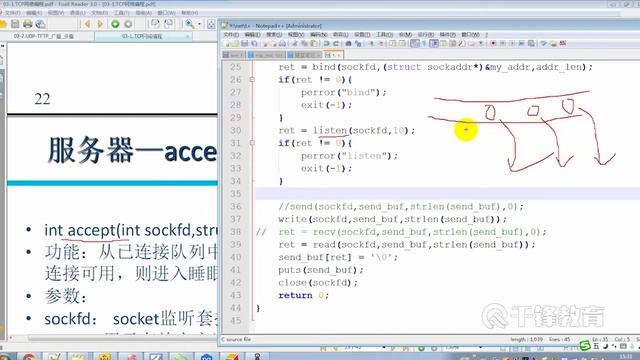Click the Playback macro icon in Notepad++

pos(511,43)
